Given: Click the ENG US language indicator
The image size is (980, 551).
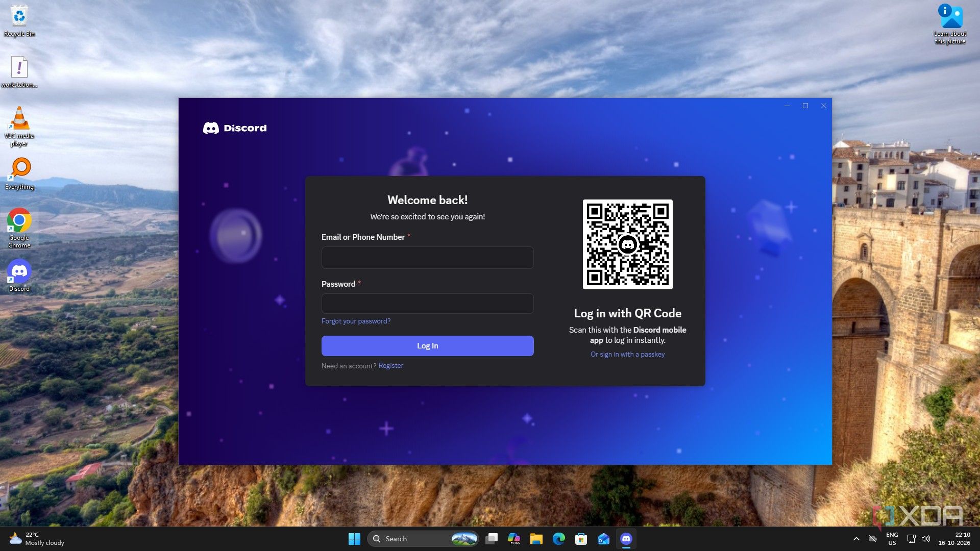Looking at the screenshot, I should [x=892, y=539].
